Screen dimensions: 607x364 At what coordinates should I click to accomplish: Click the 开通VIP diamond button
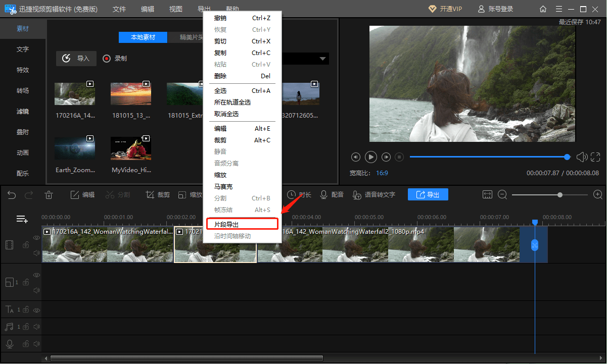coord(445,9)
